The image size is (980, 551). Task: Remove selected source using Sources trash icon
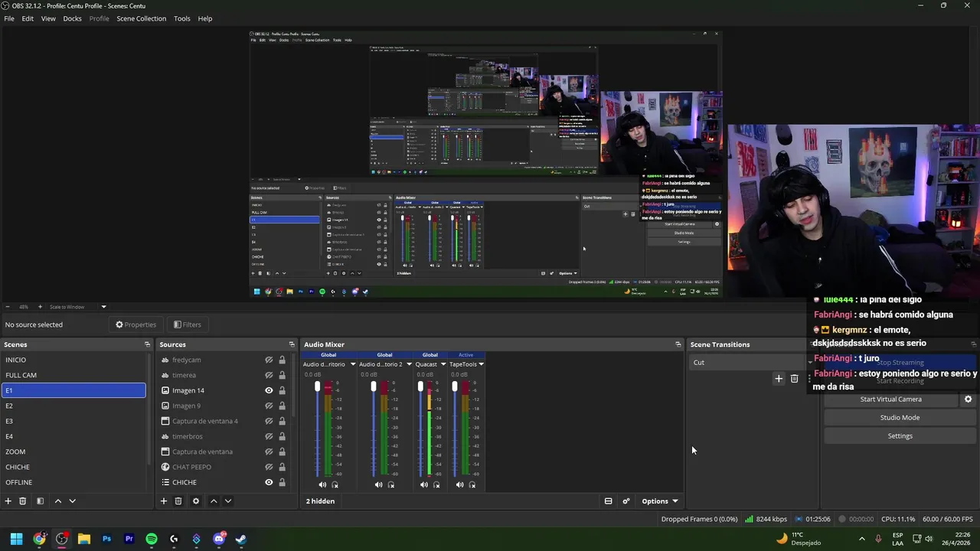[x=178, y=501]
